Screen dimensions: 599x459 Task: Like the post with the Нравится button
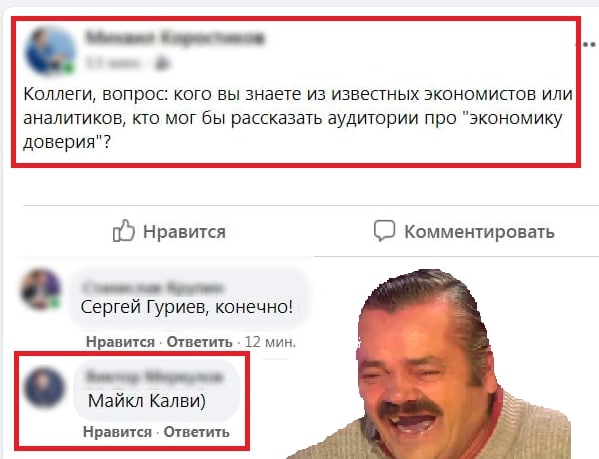pos(169,231)
